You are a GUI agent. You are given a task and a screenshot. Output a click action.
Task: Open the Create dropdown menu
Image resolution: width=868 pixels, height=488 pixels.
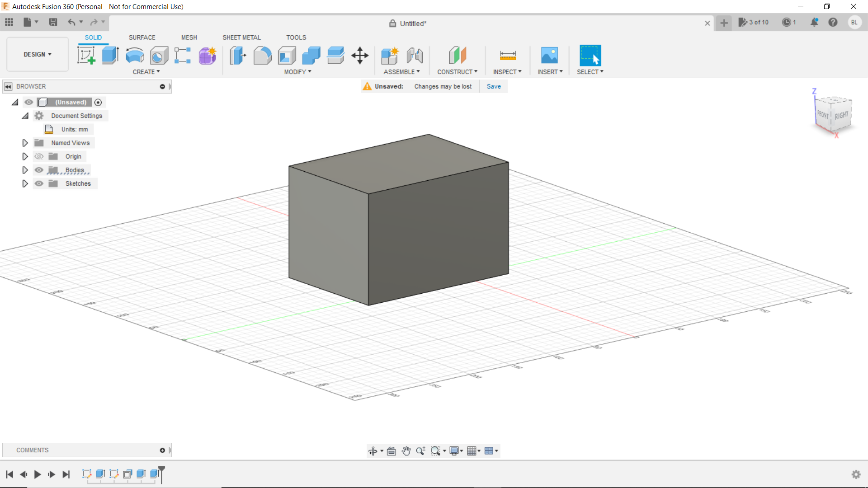coord(146,72)
